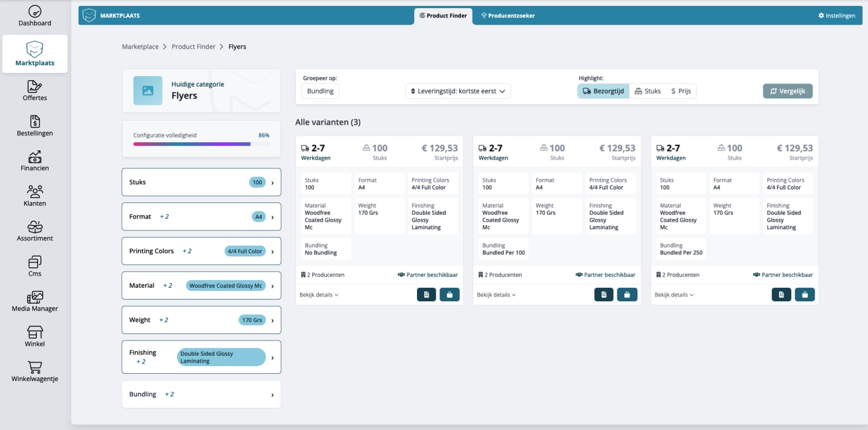
Task: Highlight by Bezorgtijd
Action: (x=603, y=91)
